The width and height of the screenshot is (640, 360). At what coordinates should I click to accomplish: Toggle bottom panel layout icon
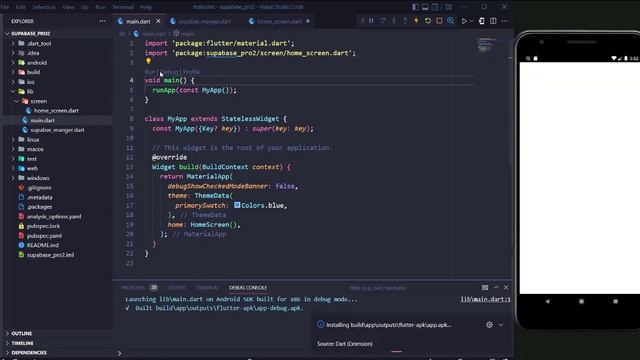[425, 7]
